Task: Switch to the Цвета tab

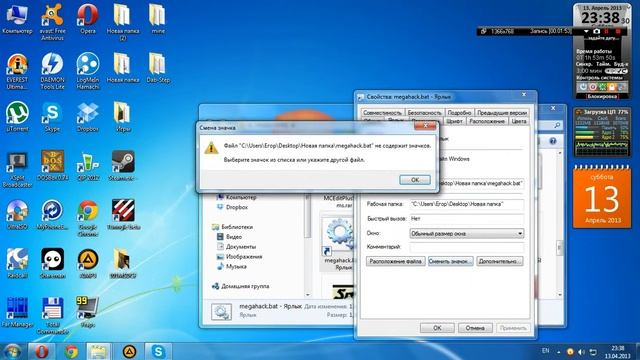Action: pos(519,121)
